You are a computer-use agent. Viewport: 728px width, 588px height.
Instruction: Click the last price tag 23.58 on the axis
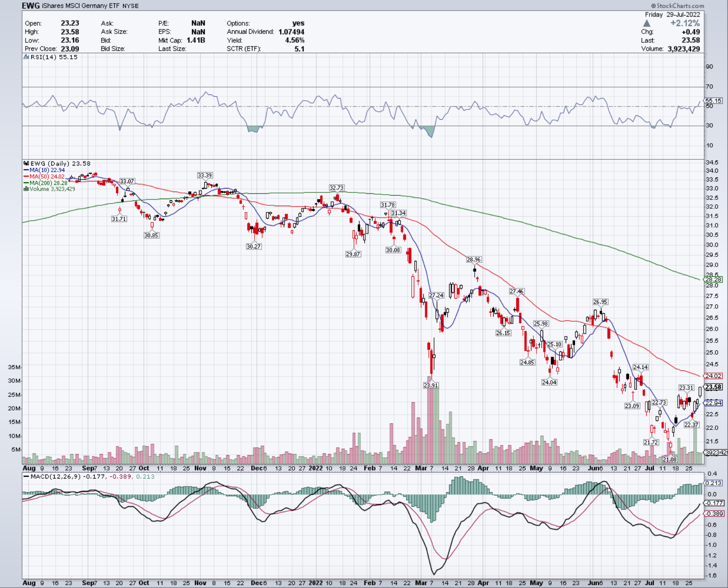713,387
